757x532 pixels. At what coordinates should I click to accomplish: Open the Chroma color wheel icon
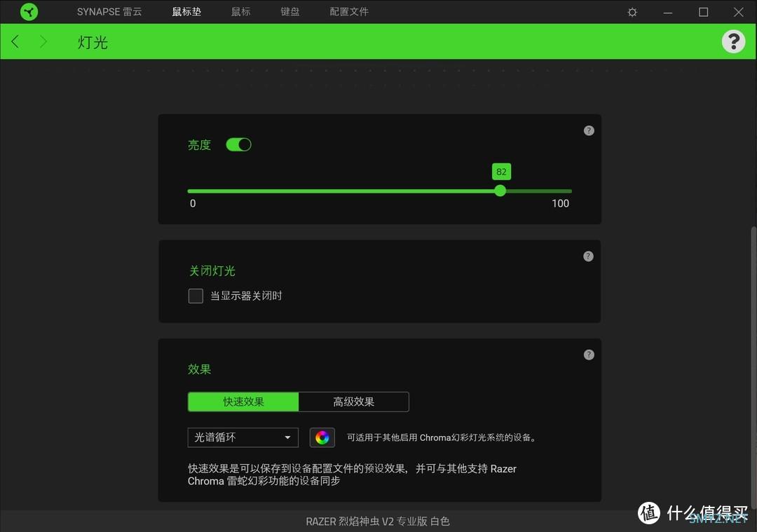(322, 438)
